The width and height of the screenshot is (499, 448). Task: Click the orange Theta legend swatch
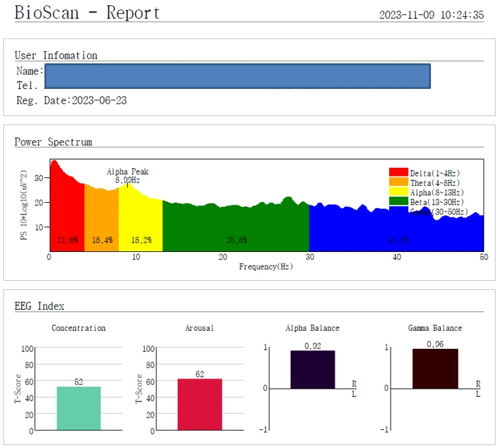coord(399,182)
